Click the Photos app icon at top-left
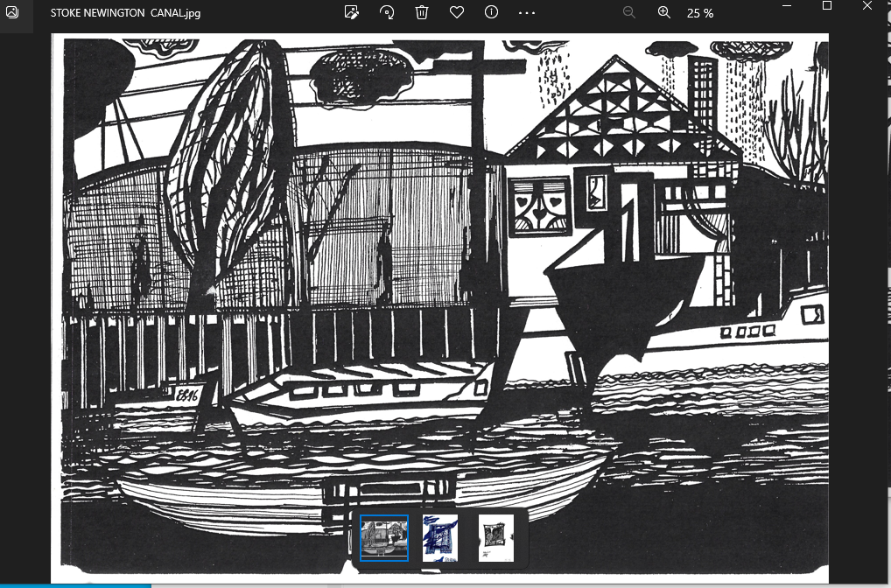Image resolution: width=891 pixels, height=588 pixels. click(12, 12)
